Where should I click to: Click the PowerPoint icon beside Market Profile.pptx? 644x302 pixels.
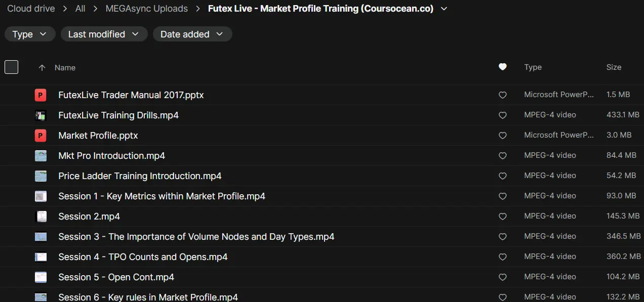click(x=41, y=135)
